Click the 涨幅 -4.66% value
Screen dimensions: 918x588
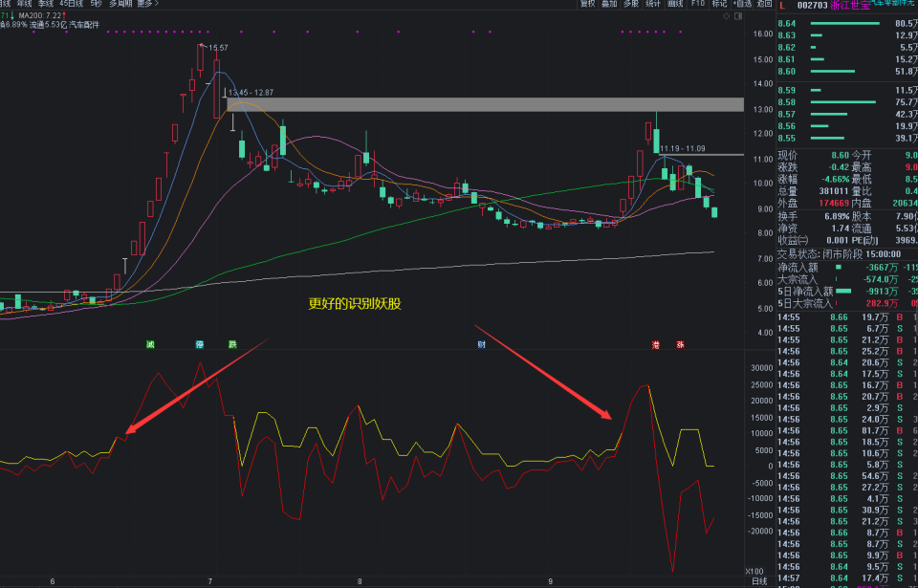tap(834, 179)
